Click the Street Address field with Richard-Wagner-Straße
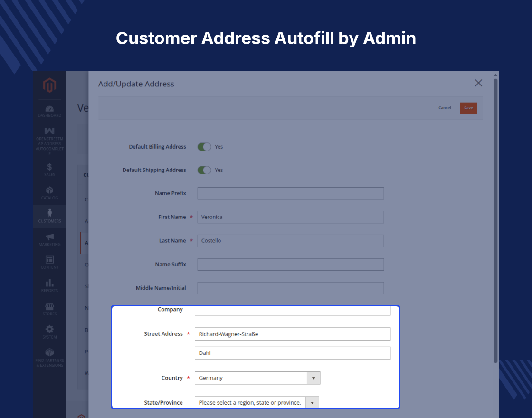This screenshot has height=418, width=532. click(293, 334)
